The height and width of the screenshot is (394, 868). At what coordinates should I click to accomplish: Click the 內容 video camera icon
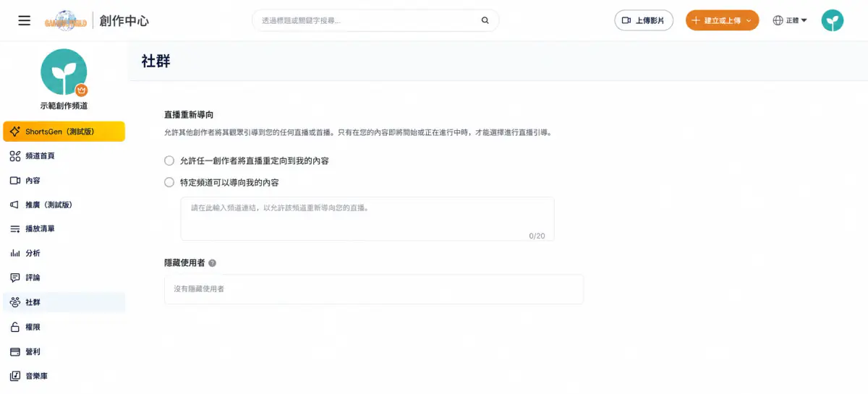coord(14,181)
